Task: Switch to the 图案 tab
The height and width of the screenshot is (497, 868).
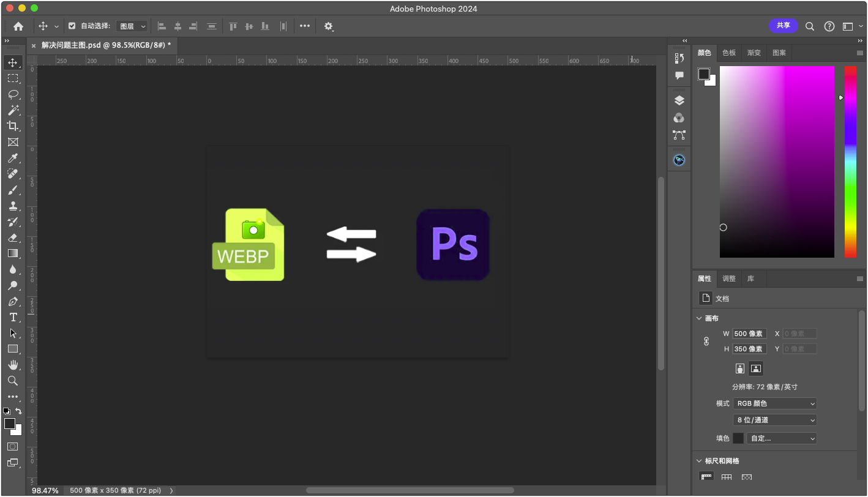Action: pos(779,53)
